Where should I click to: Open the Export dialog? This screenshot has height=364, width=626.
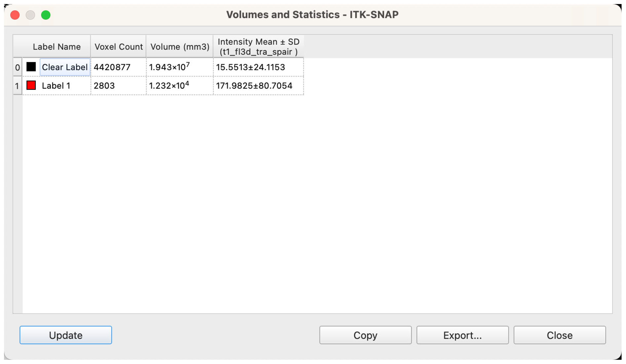tap(462, 335)
